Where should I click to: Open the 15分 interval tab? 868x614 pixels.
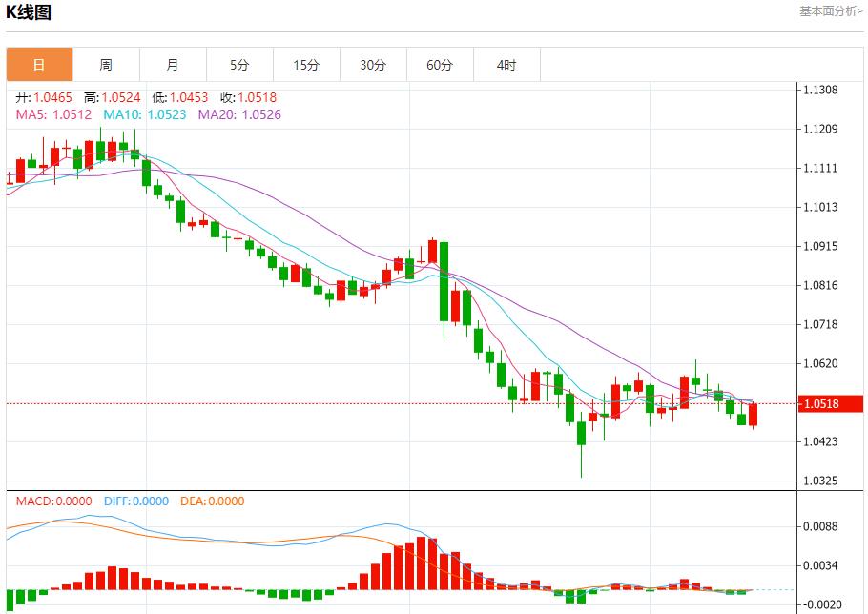coord(306,65)
